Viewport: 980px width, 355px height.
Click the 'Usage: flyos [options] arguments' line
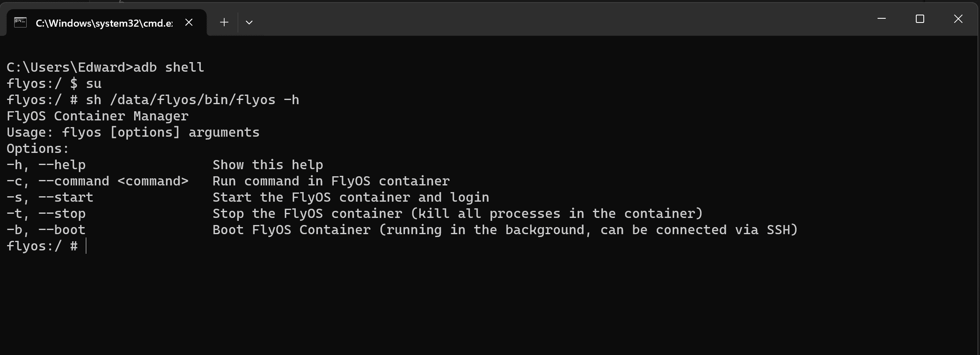pyautogui.click(x=133, y=132)
